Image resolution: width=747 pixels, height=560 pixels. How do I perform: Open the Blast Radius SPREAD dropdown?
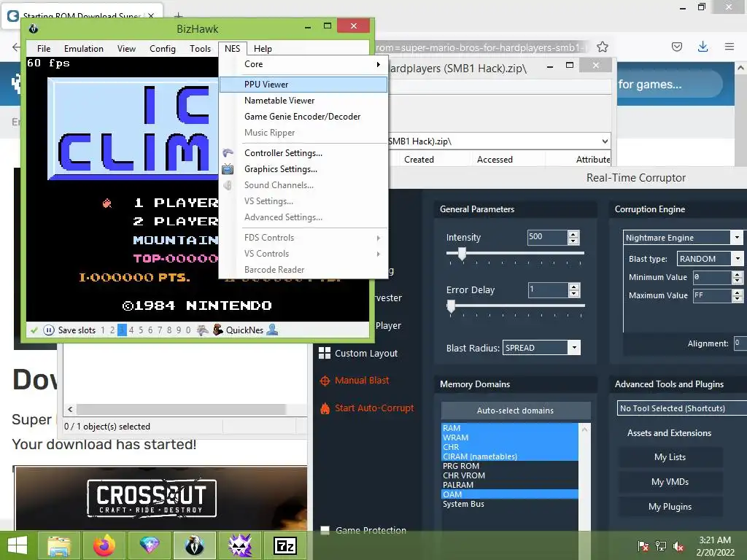(x=574, y=348)
